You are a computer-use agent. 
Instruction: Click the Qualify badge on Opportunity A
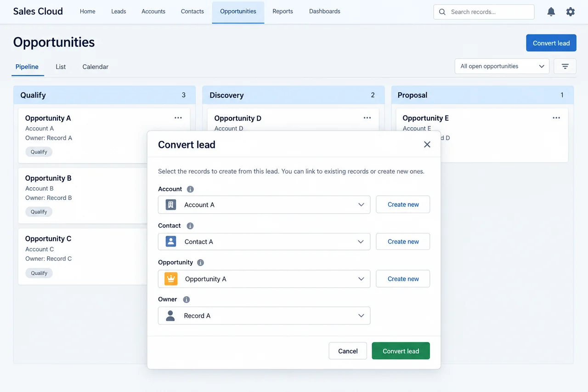[39, 152]
